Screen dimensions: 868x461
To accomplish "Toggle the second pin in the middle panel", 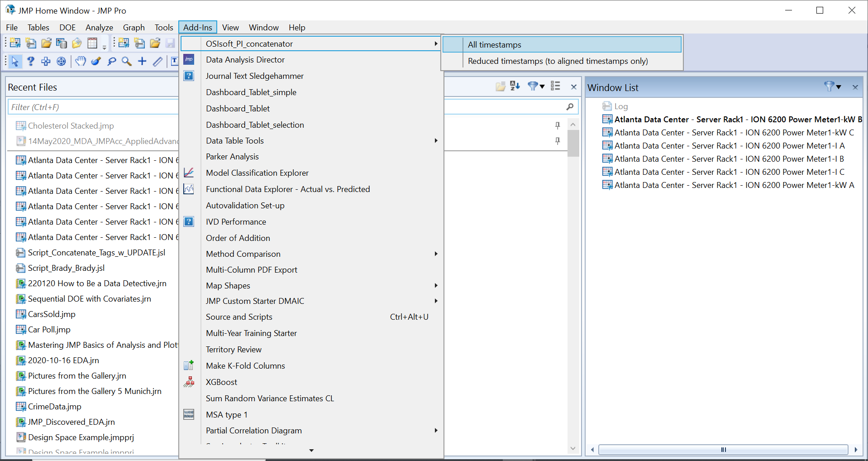I will pyautogui.click(x=558, y=141).
